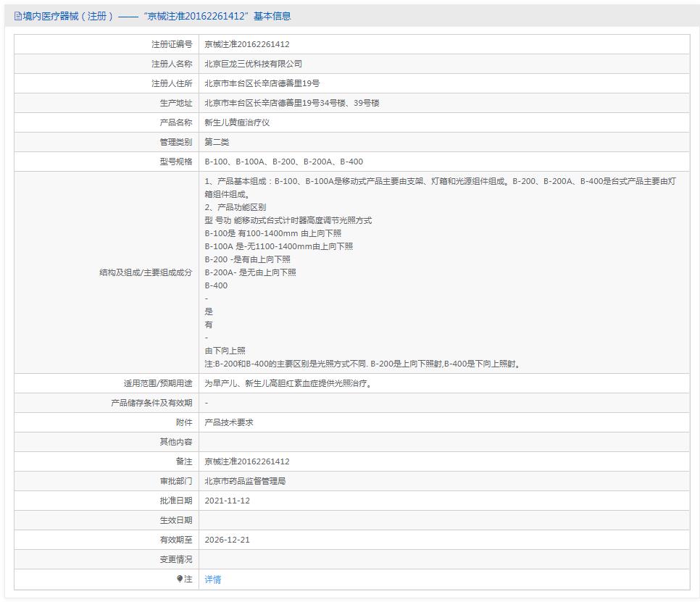Image resolution: width=700 pixels, height=602 pixels.
Task: Click the line B-100是 有100-1400mm 由上向下照
Action: [x=272, y=233]
